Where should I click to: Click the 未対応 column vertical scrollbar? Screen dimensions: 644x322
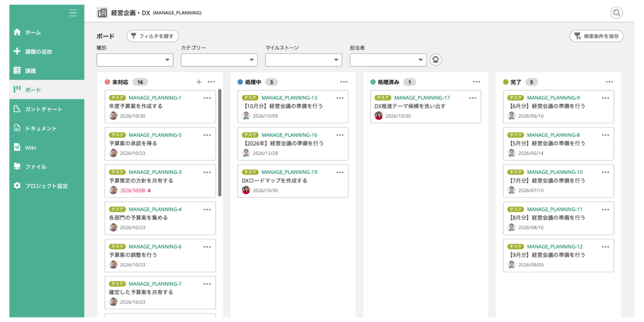pos(220,142)
